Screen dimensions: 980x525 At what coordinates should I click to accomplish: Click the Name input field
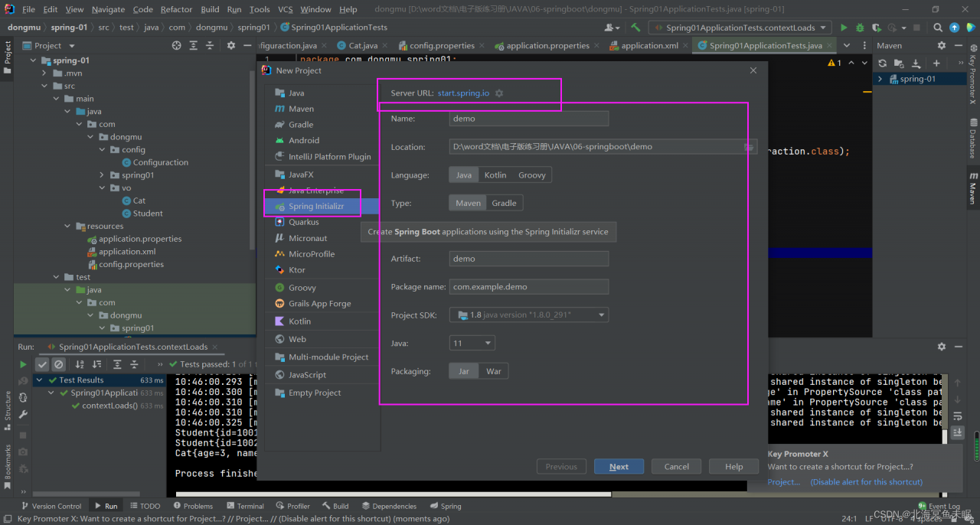tap(529, 119)
